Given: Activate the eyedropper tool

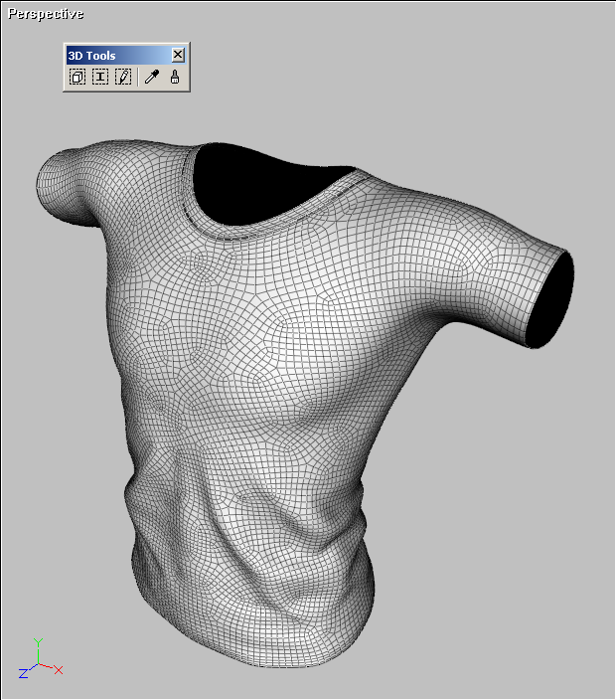Looking at the screenshot, I should tap(151, 78).
